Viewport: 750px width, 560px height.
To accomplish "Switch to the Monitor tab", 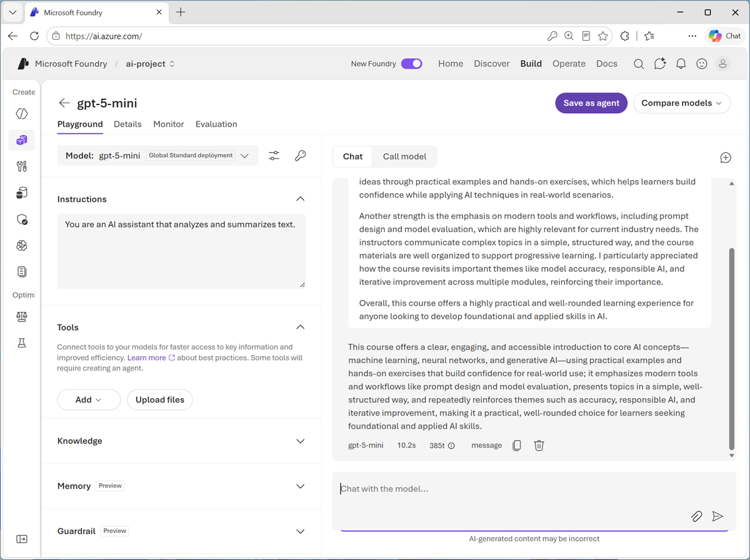I will (x=169, y=124).
